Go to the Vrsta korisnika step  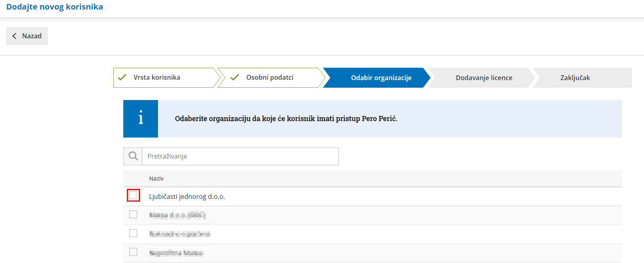pos(157,77)
